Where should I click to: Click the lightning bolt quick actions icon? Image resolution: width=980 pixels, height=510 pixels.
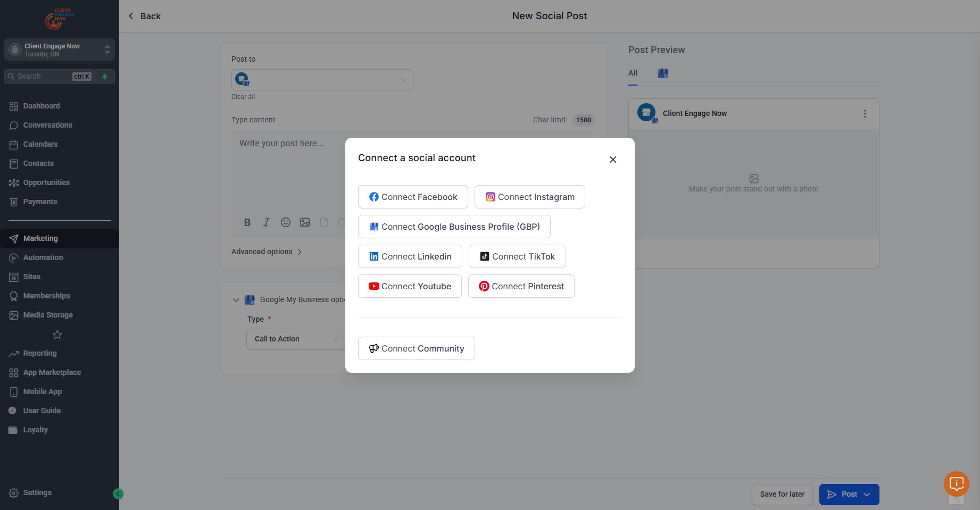[x=105, y=77]
